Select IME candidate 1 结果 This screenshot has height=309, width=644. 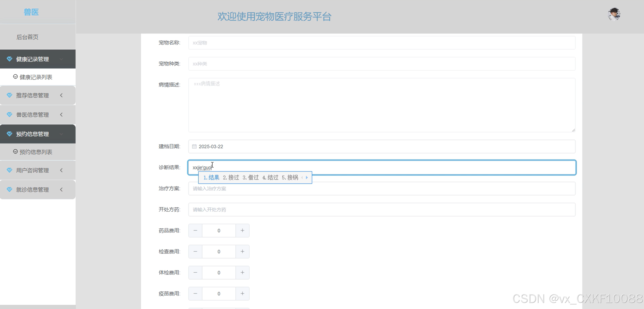[211, 178]
